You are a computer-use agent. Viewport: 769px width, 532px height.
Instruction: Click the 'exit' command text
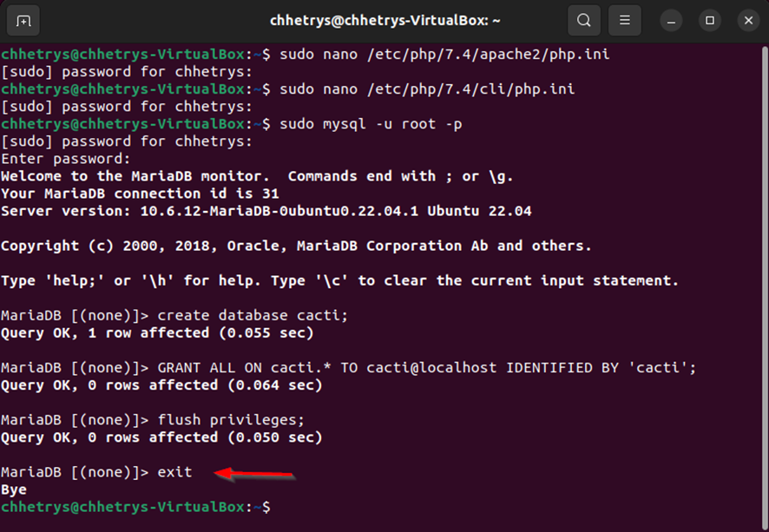pyautogui.click(x=174, y=472)
